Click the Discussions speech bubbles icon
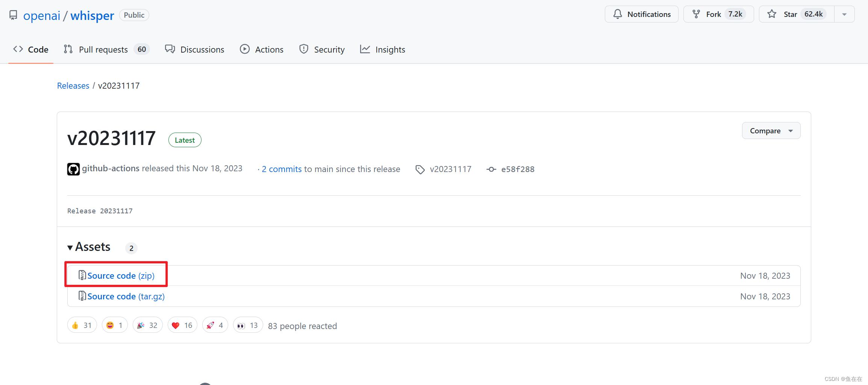Screen dimensions: 868x385 (x=170, y=49)
